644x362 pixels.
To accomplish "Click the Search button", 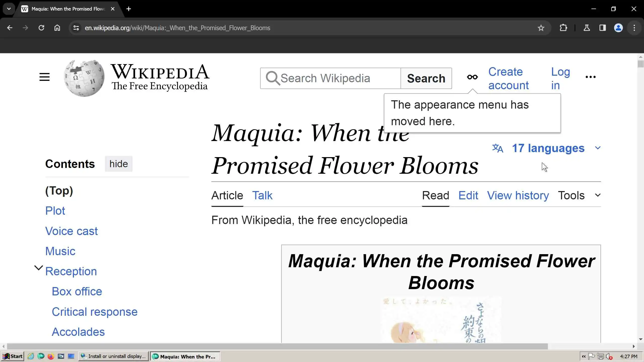I will pyautogui.click(x=426, y=78).
